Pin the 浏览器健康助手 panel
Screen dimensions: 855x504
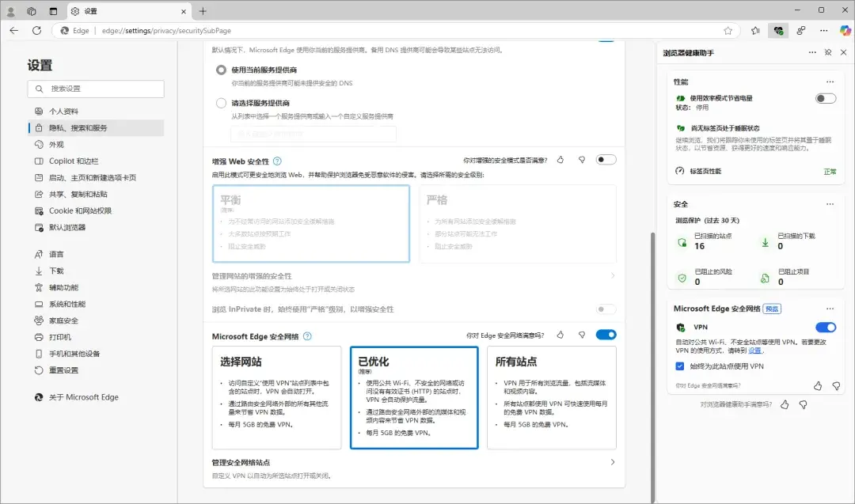click(828, 52)
